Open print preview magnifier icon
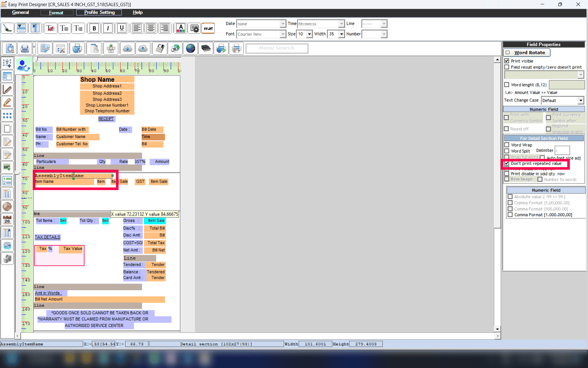Viewport: 588px width, 368px height. 9,48
